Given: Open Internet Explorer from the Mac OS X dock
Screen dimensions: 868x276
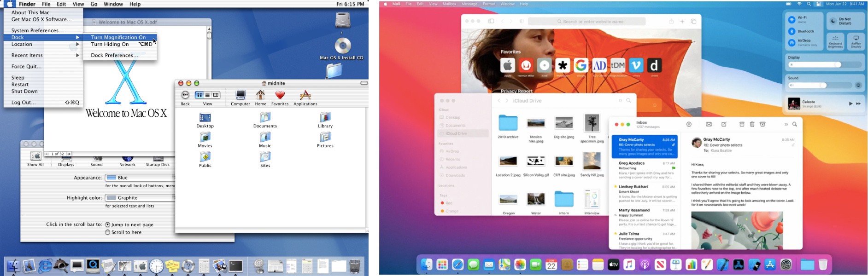Looking at the screenshot, I should point(45,265).
